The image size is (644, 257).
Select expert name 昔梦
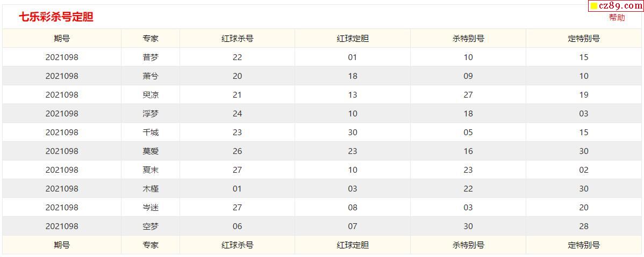click(x=151, y=57)
